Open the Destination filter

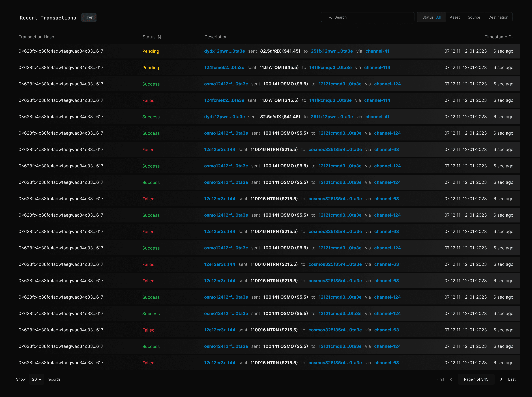[x=498, y=17]
